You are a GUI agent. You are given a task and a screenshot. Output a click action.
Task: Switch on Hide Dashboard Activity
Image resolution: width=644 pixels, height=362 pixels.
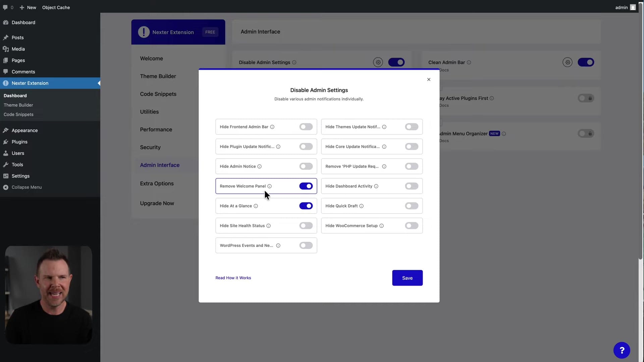412,186
